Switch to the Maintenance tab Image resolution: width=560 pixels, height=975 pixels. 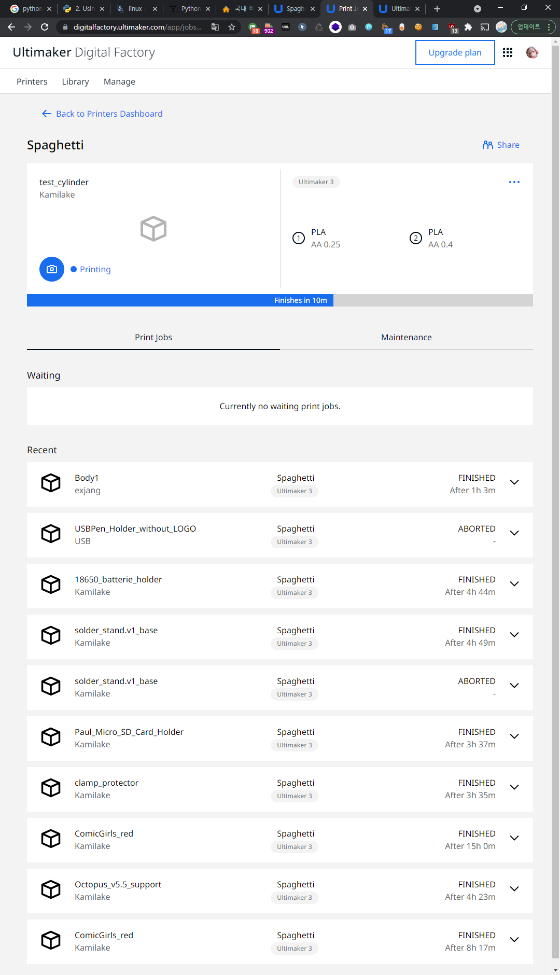coord(407,337)
